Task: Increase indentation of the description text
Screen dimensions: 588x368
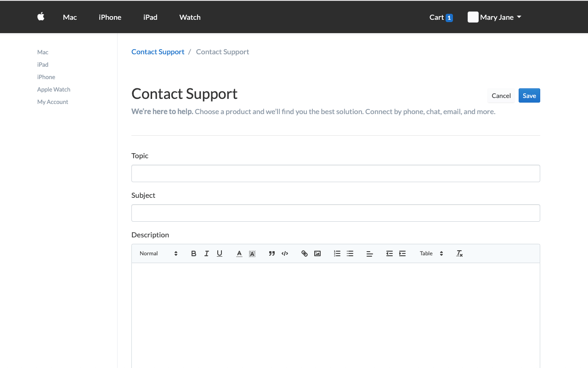Action: (402, 253)
